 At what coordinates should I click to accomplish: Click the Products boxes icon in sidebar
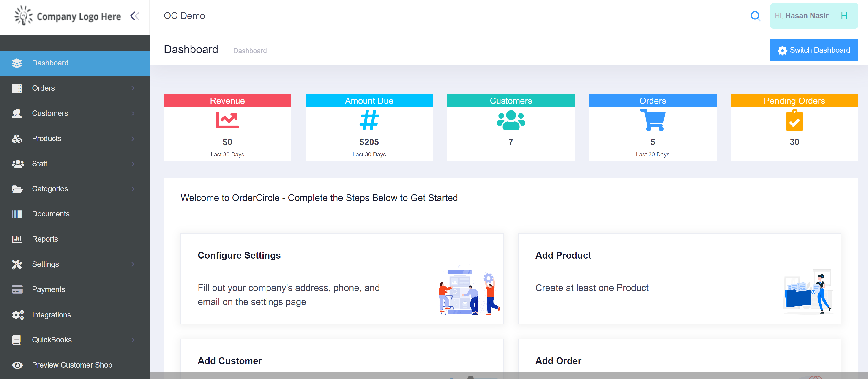[x=17, y=139]
